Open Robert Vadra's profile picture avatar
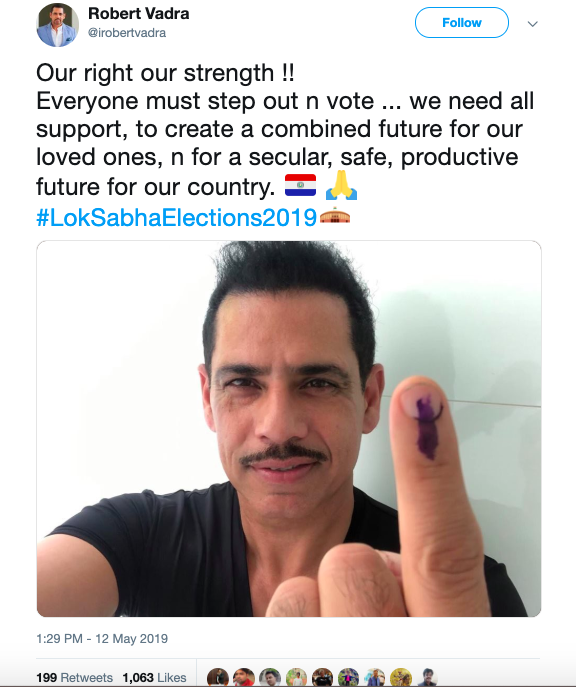 pyautogui.click(x=57, y=25)
